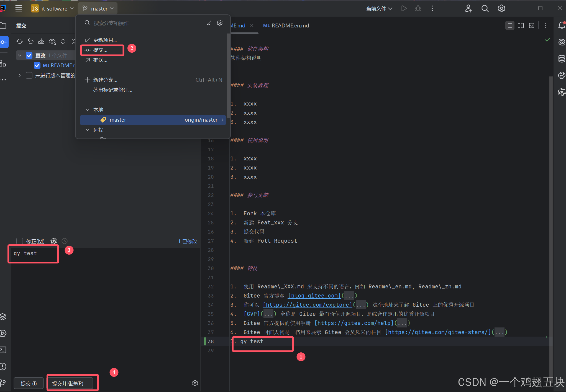
Task: Click the eye preview diff icon
Action: point(52,41)
